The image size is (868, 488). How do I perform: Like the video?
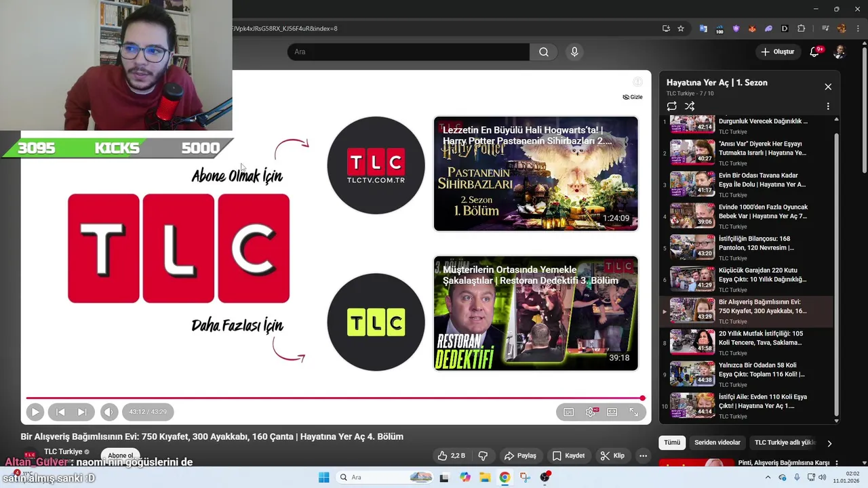[452, 455]
